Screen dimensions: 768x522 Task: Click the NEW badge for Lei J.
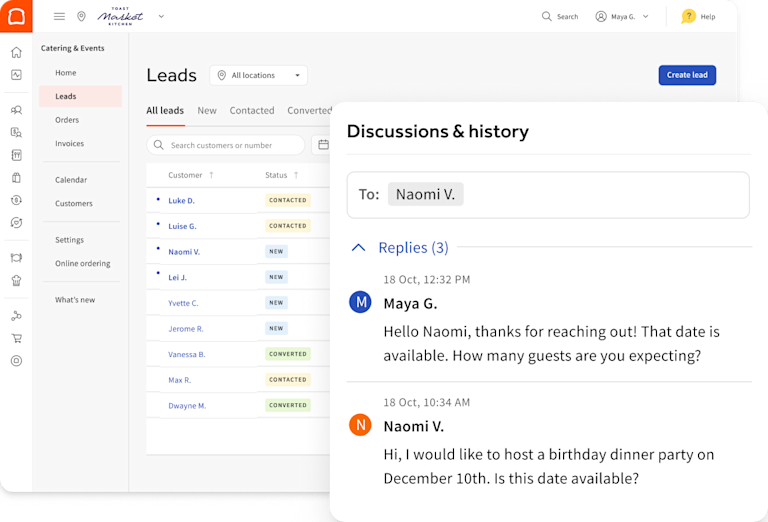tap(276, 277)
